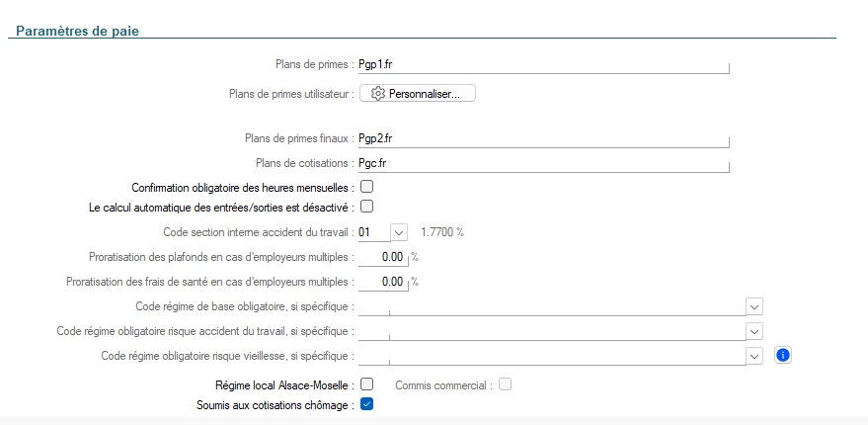Expand Code régime de base obligatoire dropdown
Image resolution: width=868 pixels, height=425 pixels.
point(754,306)
